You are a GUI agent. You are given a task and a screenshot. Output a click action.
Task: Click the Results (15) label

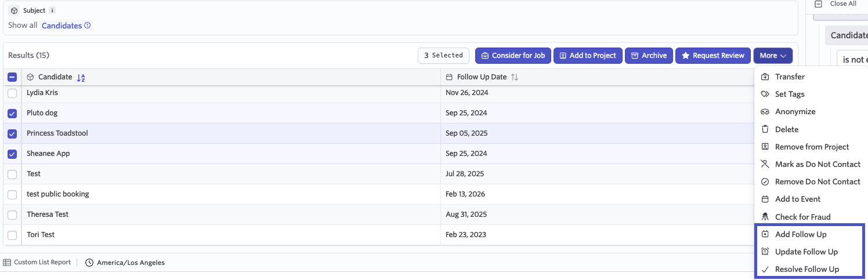29,56
